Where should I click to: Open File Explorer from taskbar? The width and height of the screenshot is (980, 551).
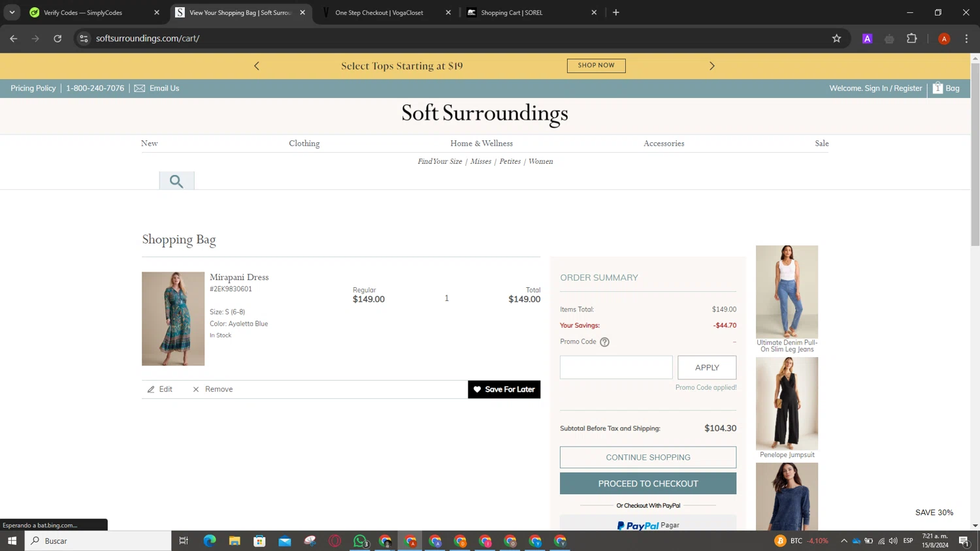pos(235,541)
